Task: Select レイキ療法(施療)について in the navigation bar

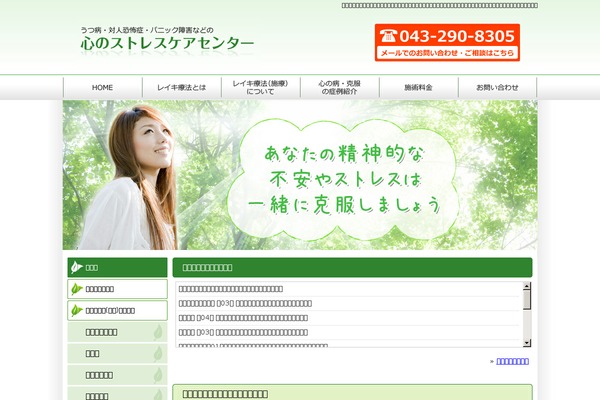Action: [261, 87]
